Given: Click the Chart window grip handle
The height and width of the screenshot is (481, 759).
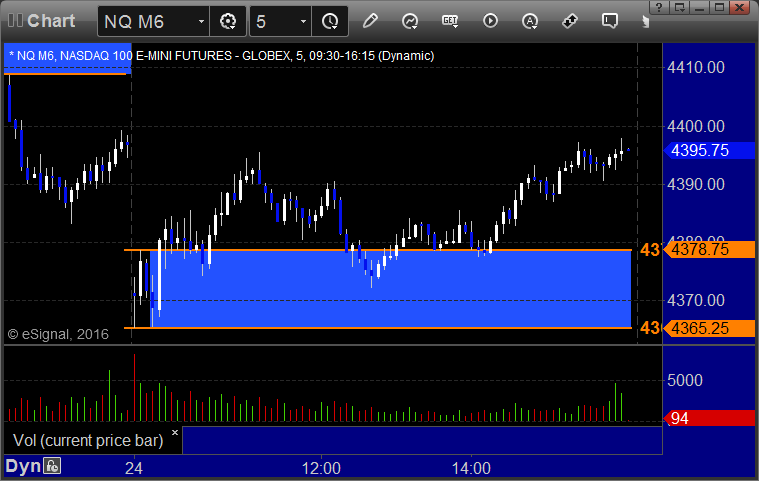Looking at the screenshot, I should pos(15,21).
